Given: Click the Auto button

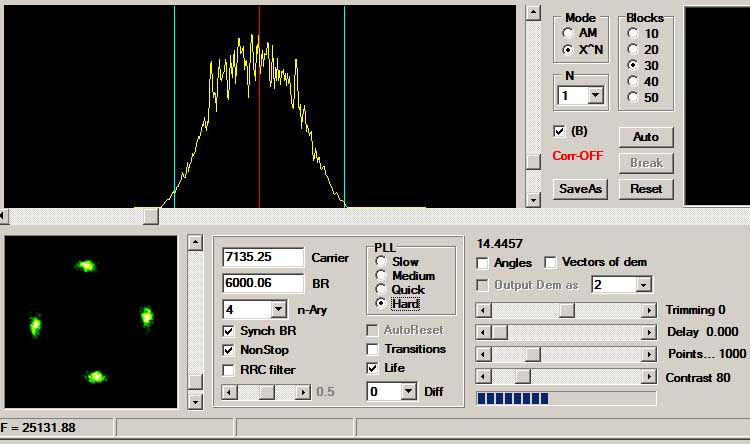Looking at the screenshot, I should 646,137.
